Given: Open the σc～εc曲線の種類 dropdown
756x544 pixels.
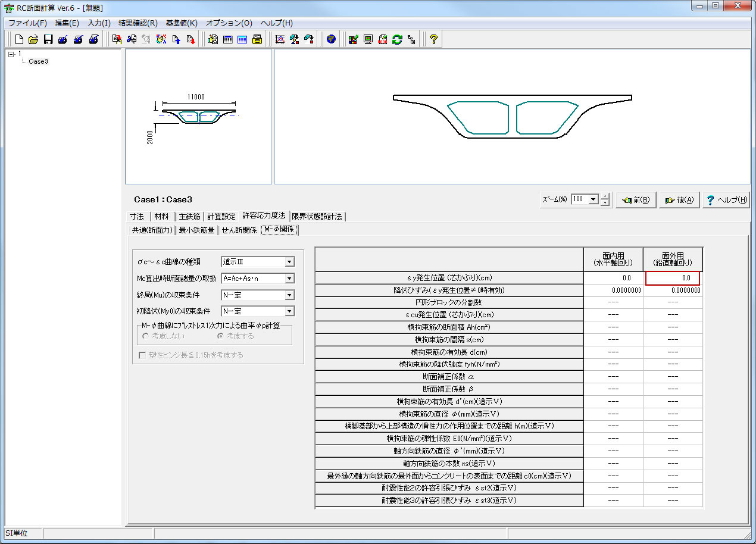Looking at the screenshot, I should (x=289, y=262).
